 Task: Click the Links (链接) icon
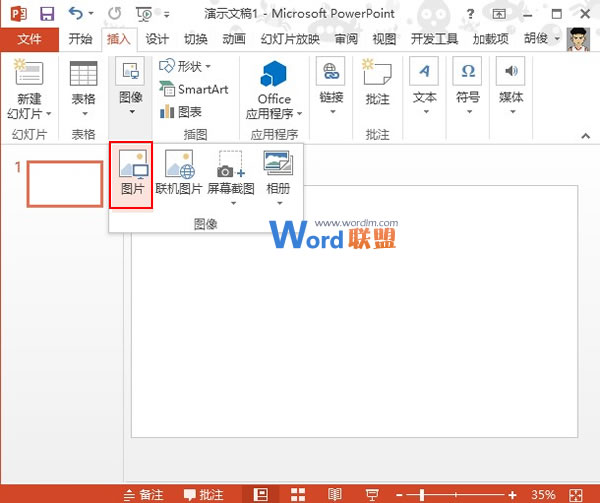tap(331, 71)
